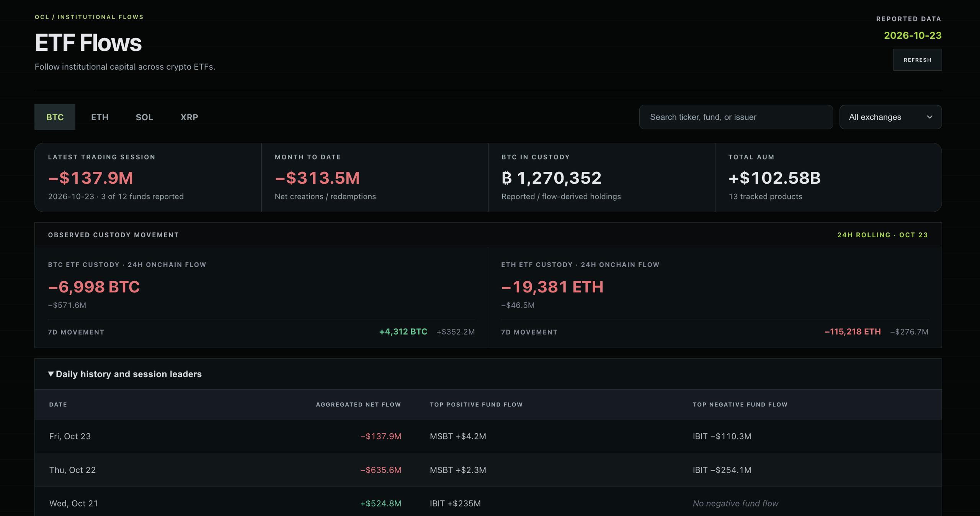The image size is (980, 516).
Task: Click the DATE column header
Action: pos(58,405)
